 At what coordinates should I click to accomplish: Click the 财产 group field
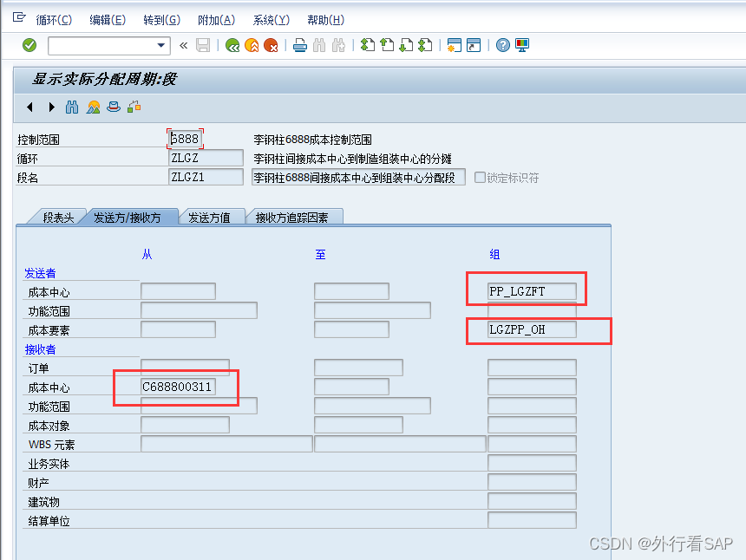point(532,482)
